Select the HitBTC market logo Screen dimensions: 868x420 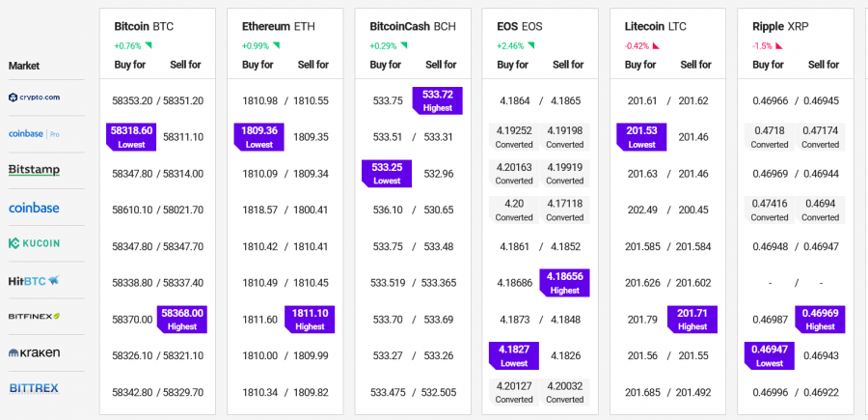tap(34, 281)
